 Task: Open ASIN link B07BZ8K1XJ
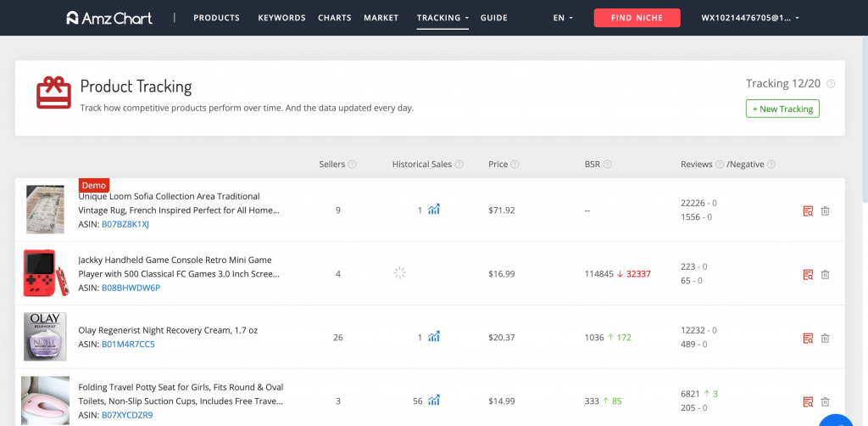coord(125,224)
